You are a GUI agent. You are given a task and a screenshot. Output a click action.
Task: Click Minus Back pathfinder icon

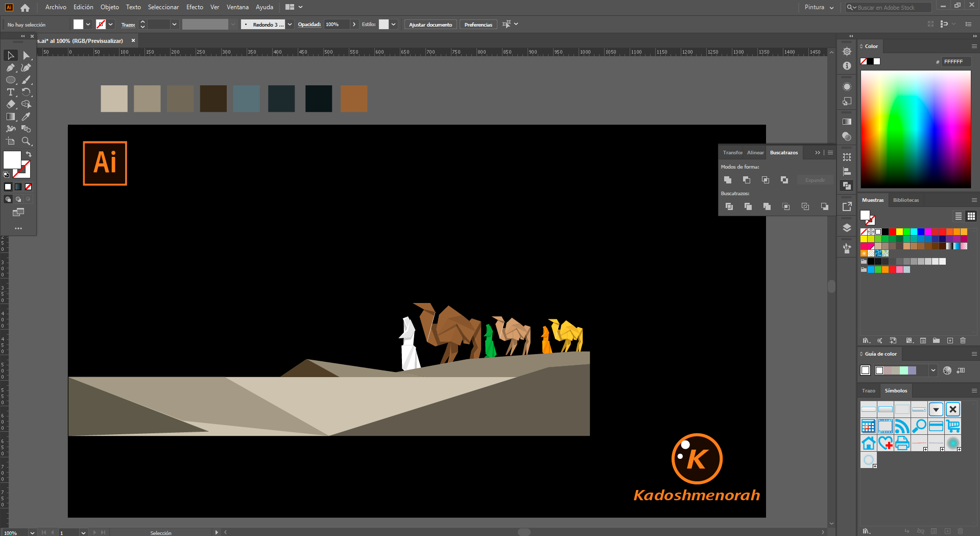(824, 206)
